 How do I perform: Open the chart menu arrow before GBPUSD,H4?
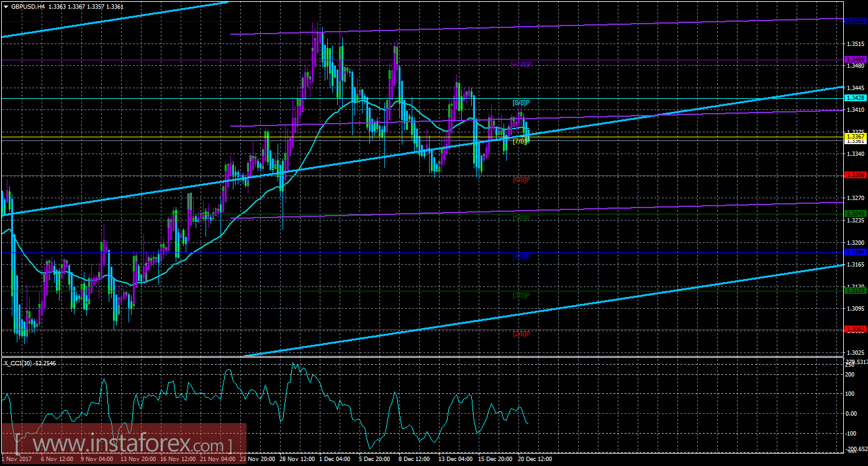click(5, 6)
